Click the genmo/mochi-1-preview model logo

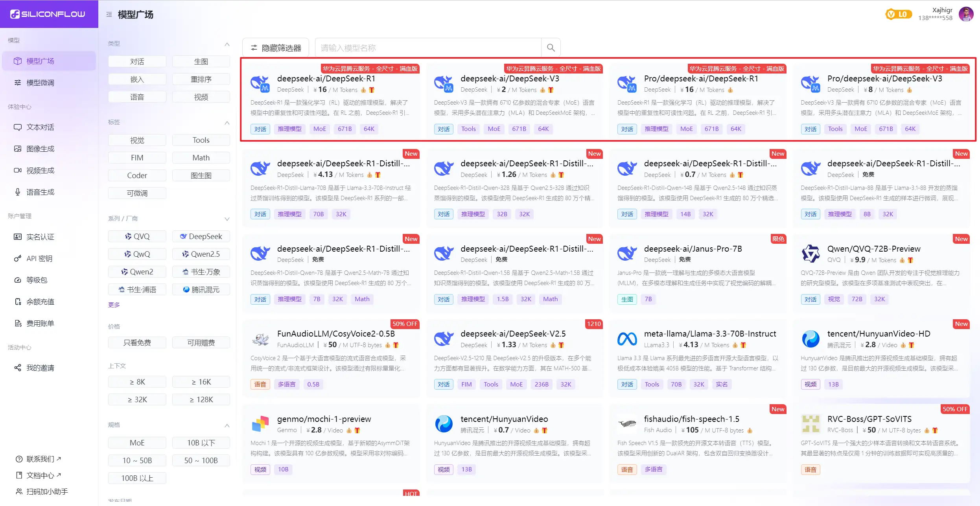[260, 424]
